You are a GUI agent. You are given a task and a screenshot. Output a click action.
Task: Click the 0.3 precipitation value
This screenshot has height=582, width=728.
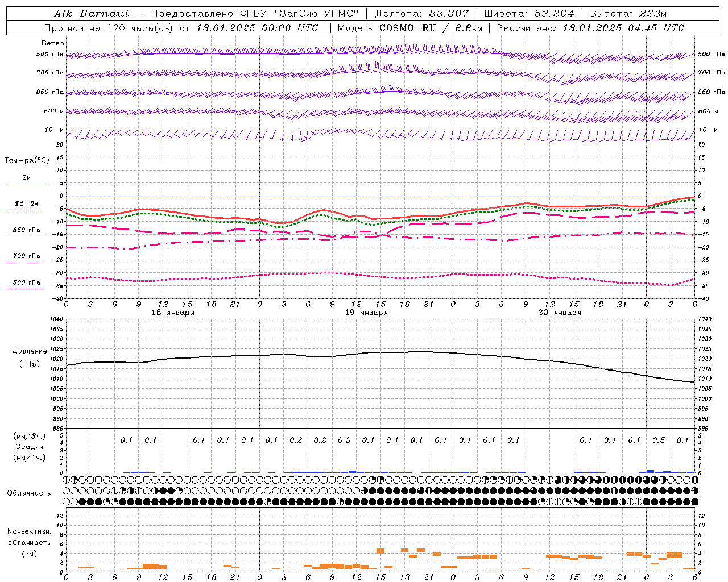[x=344, y=440]
